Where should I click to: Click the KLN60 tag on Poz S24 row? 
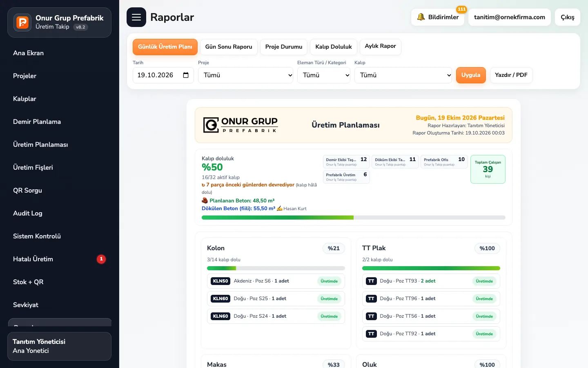(220, 316)
